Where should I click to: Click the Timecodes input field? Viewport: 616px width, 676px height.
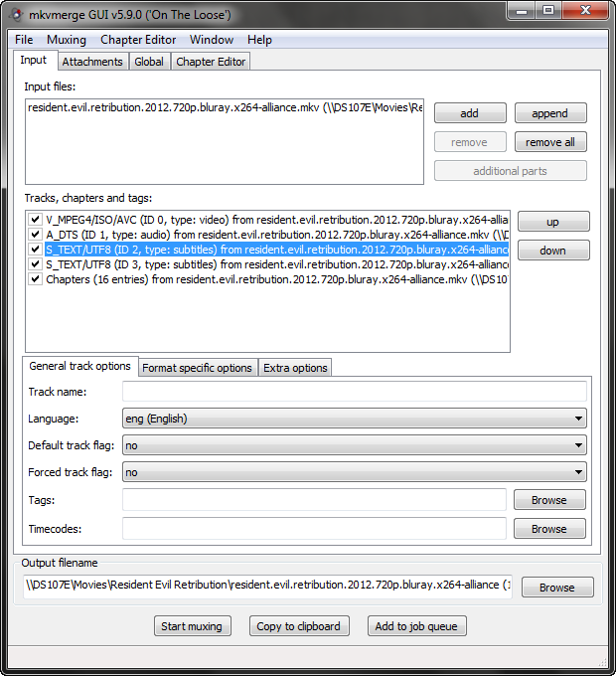tap(314, 529)
